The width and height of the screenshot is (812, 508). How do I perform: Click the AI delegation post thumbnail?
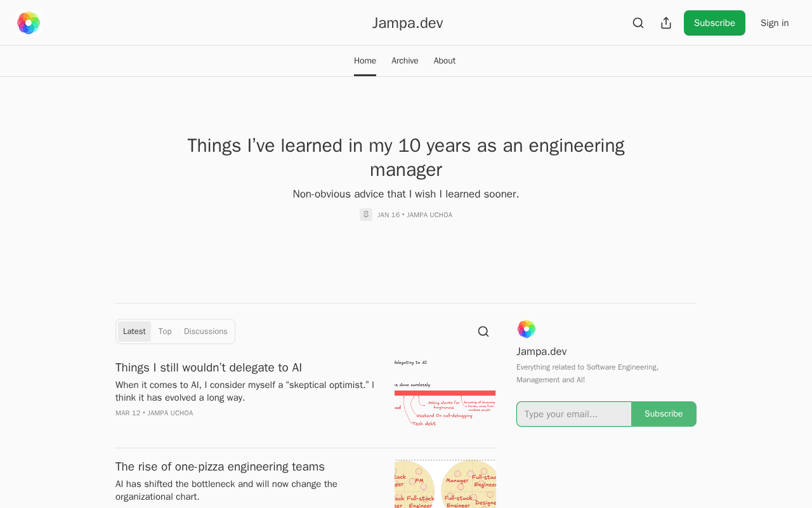click(x=445, y=393)
